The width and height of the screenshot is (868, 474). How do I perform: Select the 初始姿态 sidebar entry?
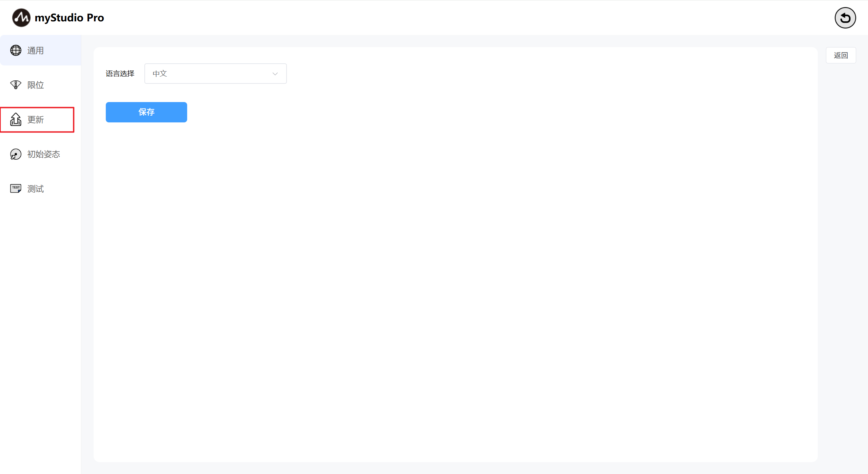(41, 154)
